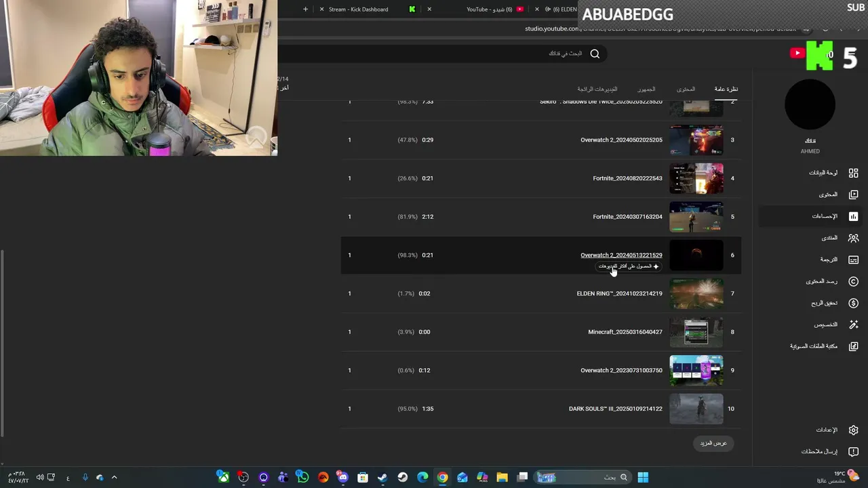Switch to the Trending videos (الفيديوهات الرائجة) tab
Image resolution: width=868 pixels, height=488 pixels.
pos(597,89)
